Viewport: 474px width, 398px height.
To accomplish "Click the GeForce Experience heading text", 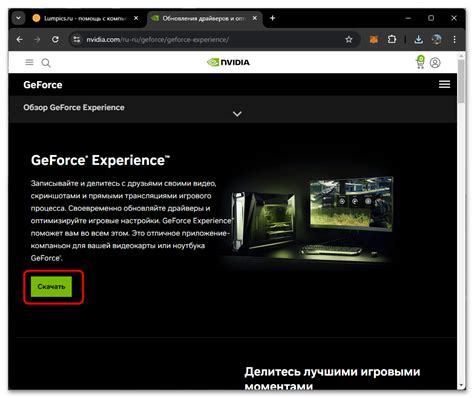I will [x=100, y=160].
